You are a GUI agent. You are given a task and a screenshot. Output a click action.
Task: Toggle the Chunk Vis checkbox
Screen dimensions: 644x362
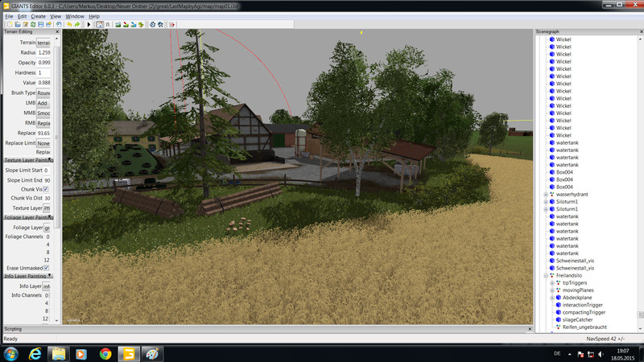(x=46, y=189)
